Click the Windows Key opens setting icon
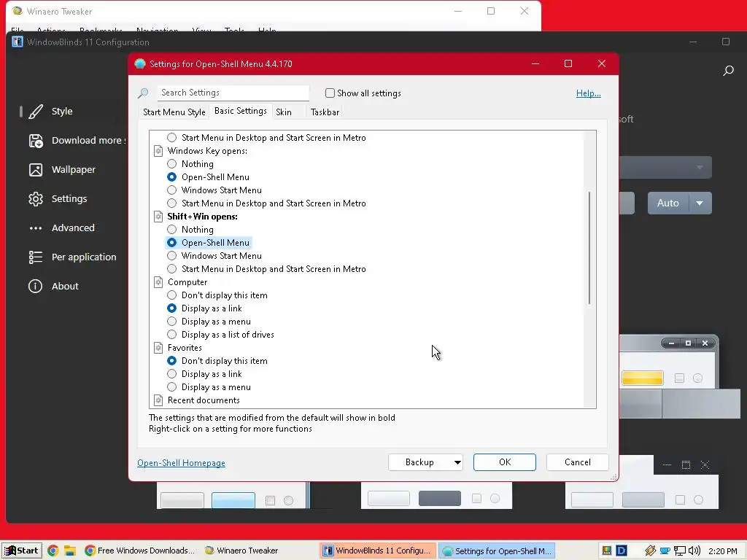Viewport: 747px width, 560px height. (158, 151)
